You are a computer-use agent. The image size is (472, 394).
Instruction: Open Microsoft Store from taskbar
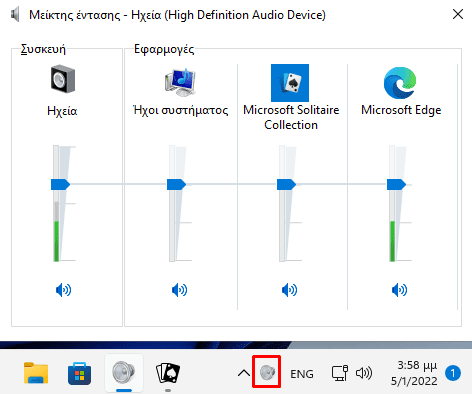point(79,373)
